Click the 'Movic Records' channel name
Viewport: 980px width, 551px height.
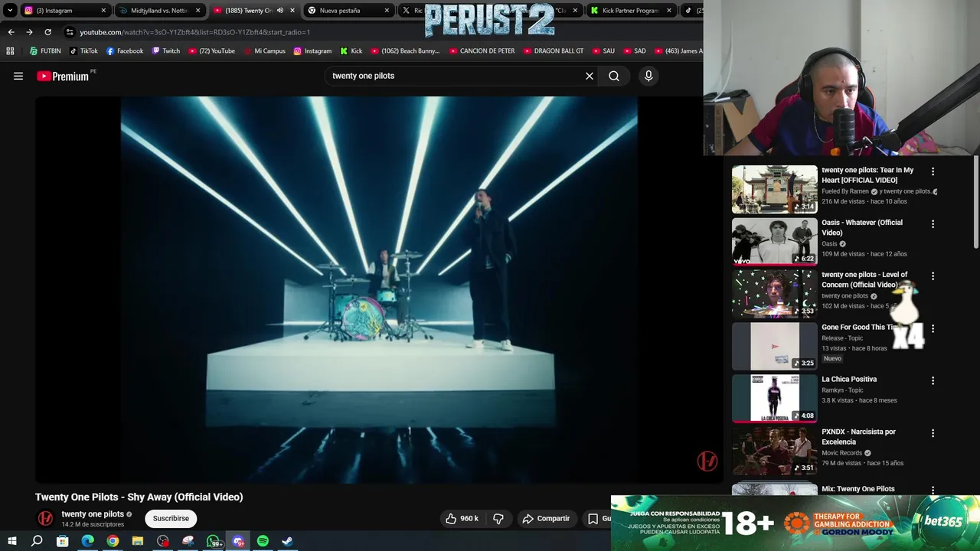pos(842,453)
